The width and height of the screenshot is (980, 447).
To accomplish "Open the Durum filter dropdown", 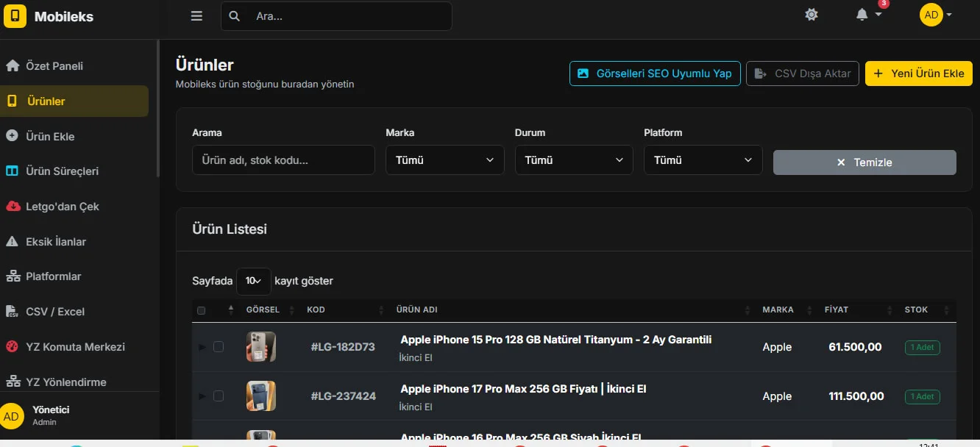I will pyautogui.click(x=574, y=160).
